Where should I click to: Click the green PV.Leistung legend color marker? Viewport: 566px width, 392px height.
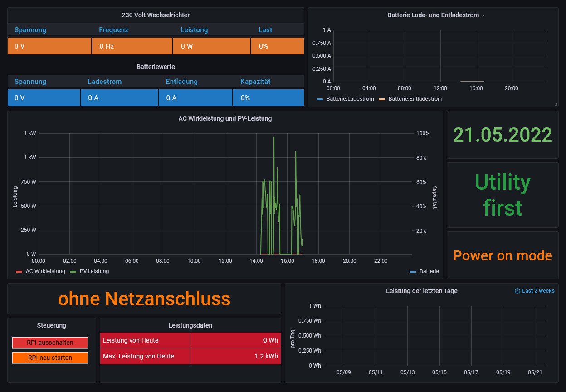coord(73,271)
